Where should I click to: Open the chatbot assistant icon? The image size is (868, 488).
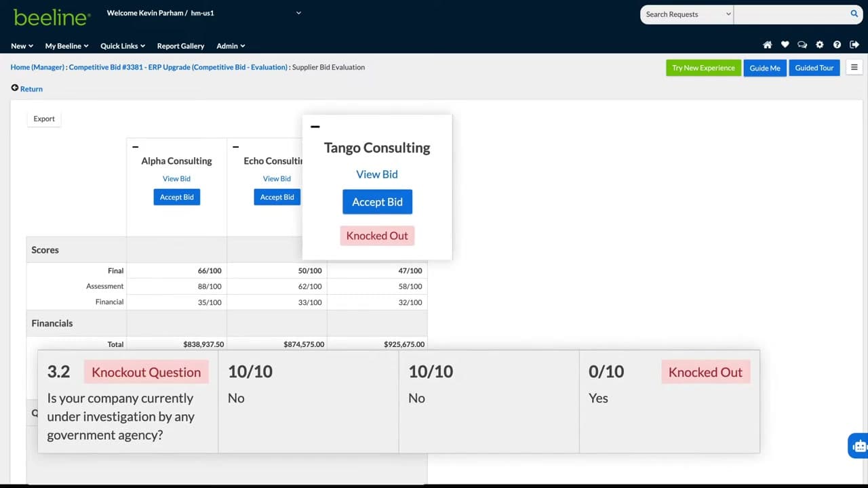pyautogui.click(x=859, y=445)
